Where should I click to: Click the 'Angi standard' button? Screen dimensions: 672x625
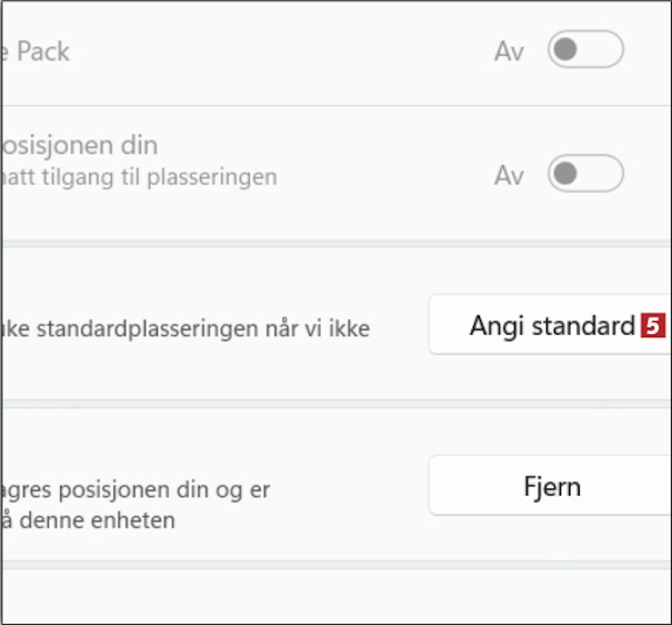[x=550, y=325]
